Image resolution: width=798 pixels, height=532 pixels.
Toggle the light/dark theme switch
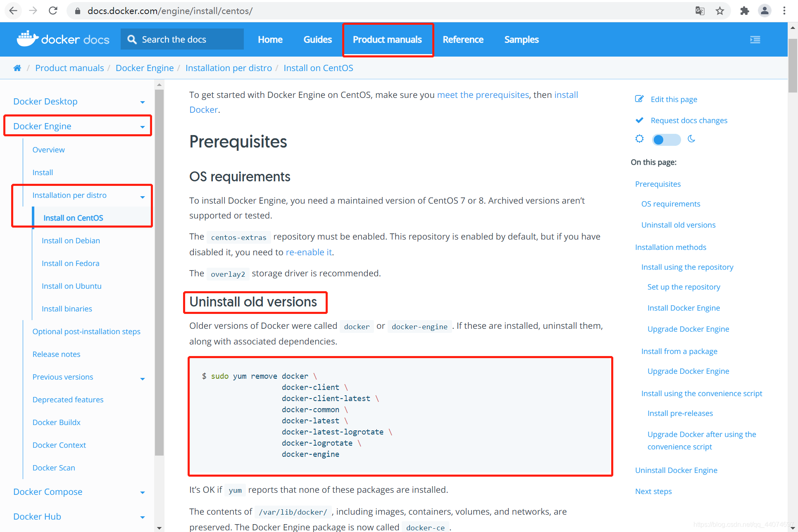coord(666,140)
